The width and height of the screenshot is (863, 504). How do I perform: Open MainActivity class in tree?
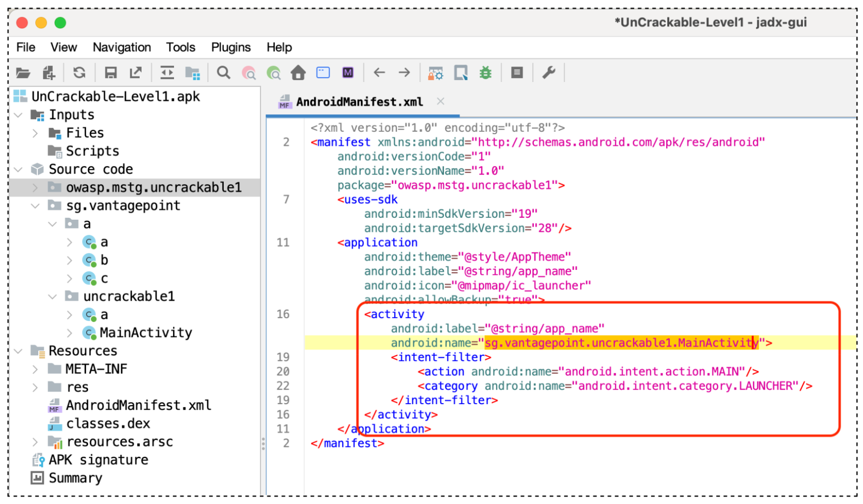coord(146,333)
